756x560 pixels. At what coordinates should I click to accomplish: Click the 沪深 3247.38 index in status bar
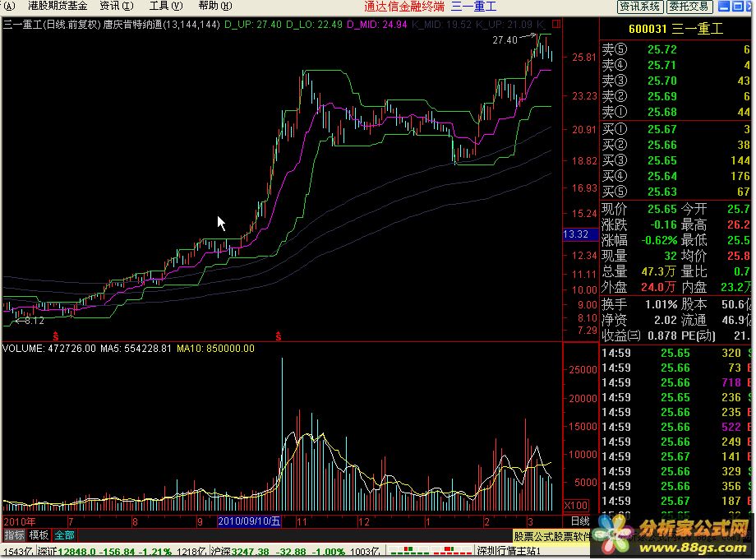(x=279, y=551)
